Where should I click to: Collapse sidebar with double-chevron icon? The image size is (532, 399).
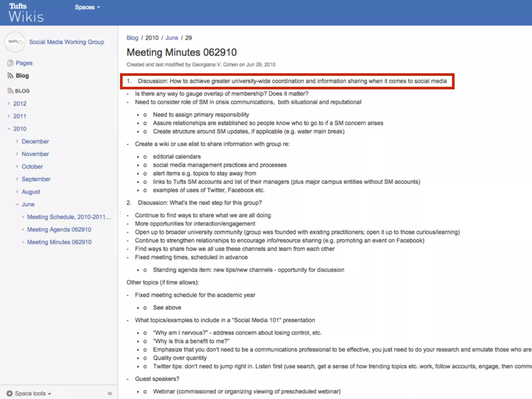pos(110,393)
